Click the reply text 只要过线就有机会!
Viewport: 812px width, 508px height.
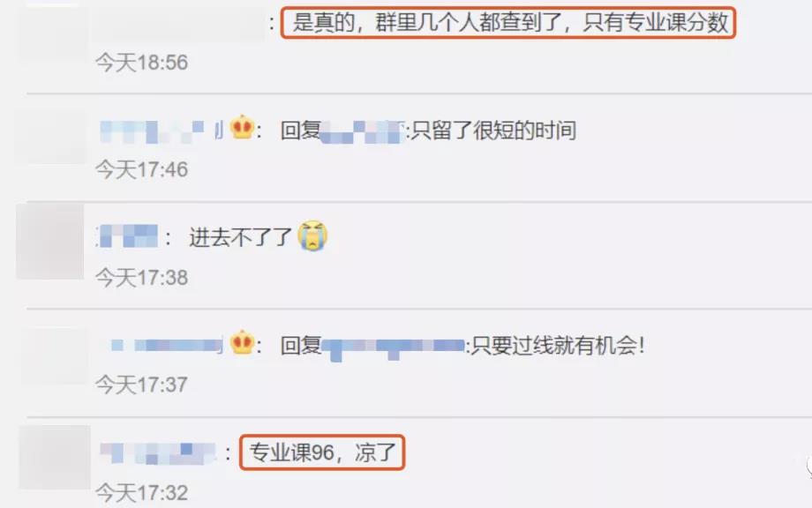pyautogui.click(x=558, y=346)
